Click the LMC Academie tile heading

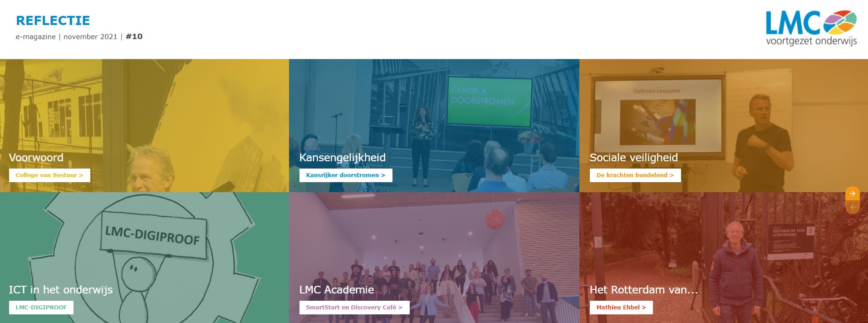pos(337,290)
